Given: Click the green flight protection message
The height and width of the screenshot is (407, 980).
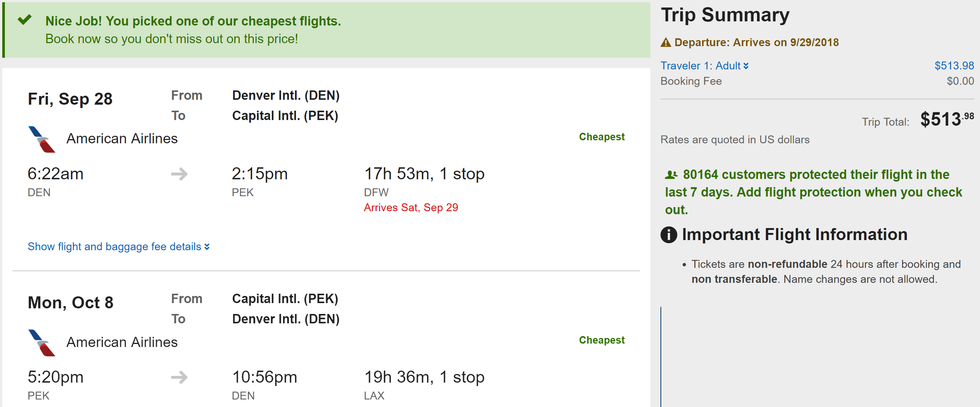Looking at the screenshot, I should pos(813,192).
